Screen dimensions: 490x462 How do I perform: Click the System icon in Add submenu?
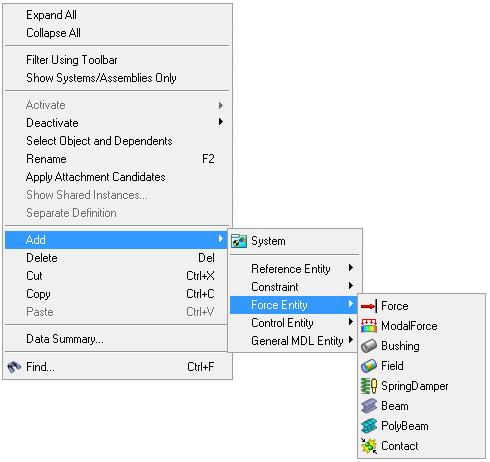[x=239, y=241]
